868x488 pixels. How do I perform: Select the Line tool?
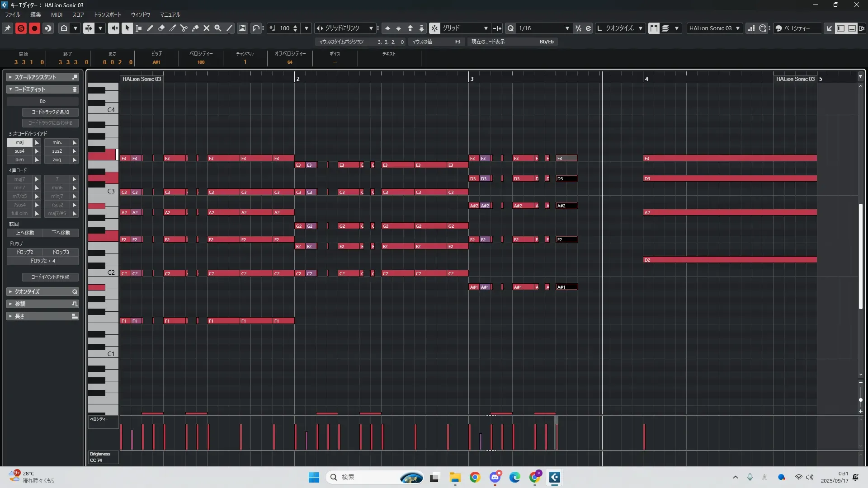(x=230, y=28)
